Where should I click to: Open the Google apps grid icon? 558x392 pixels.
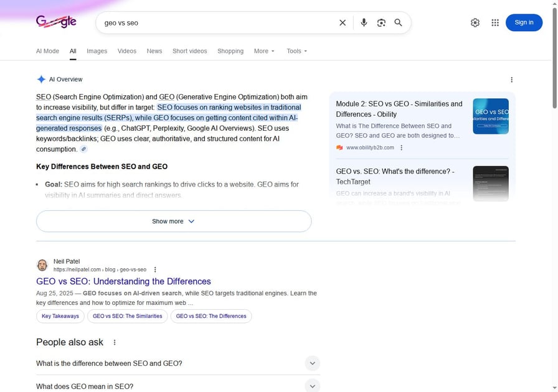(x=495, y=23)
